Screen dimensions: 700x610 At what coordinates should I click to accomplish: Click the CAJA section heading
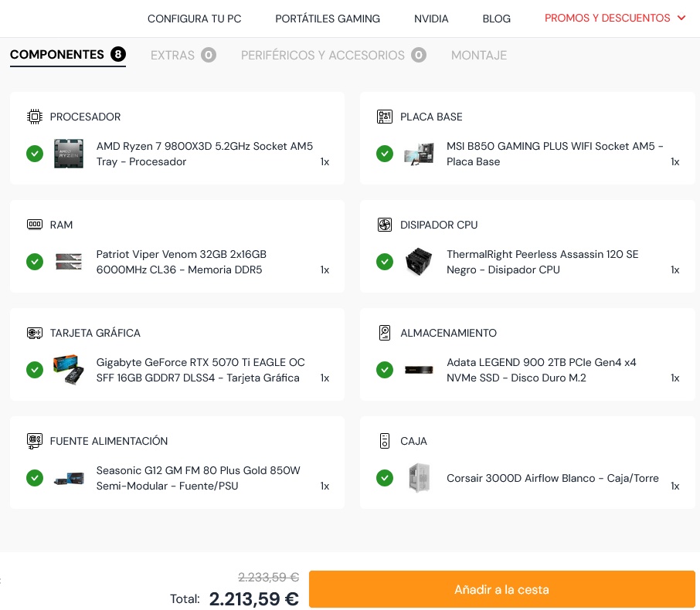click(x=413, y=441)
